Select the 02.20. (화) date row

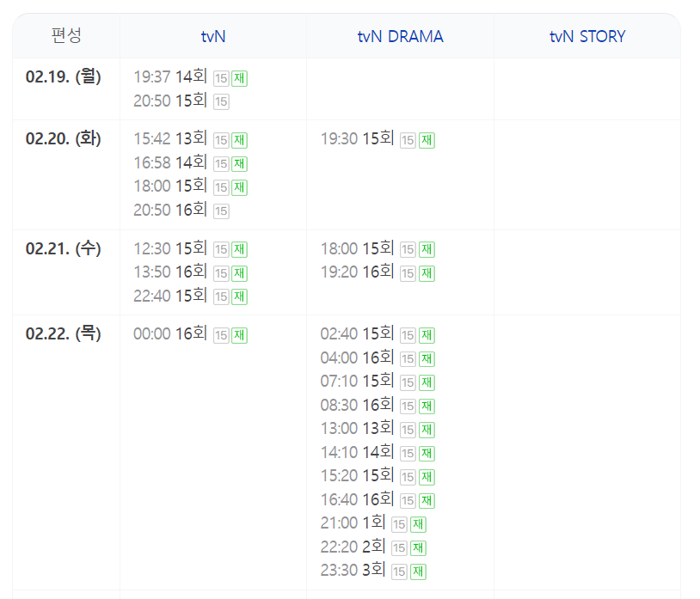tap(64, 138)
